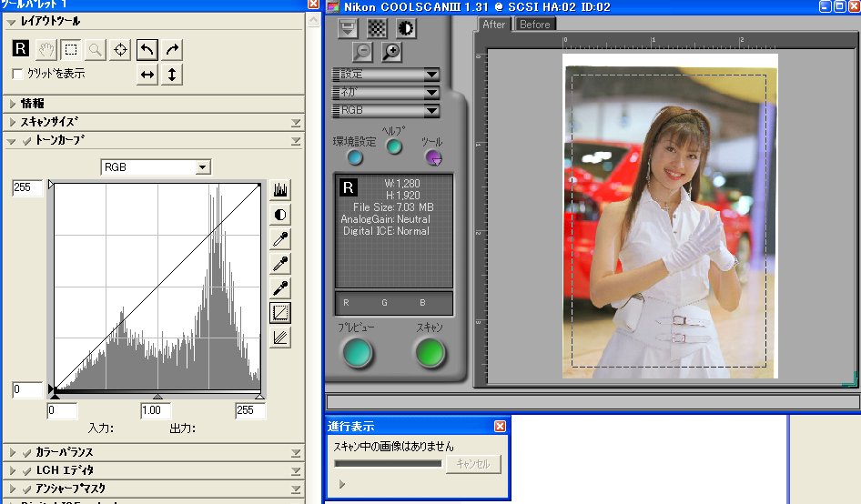
Task: Flip image horizontally
Action: [147, 74]
